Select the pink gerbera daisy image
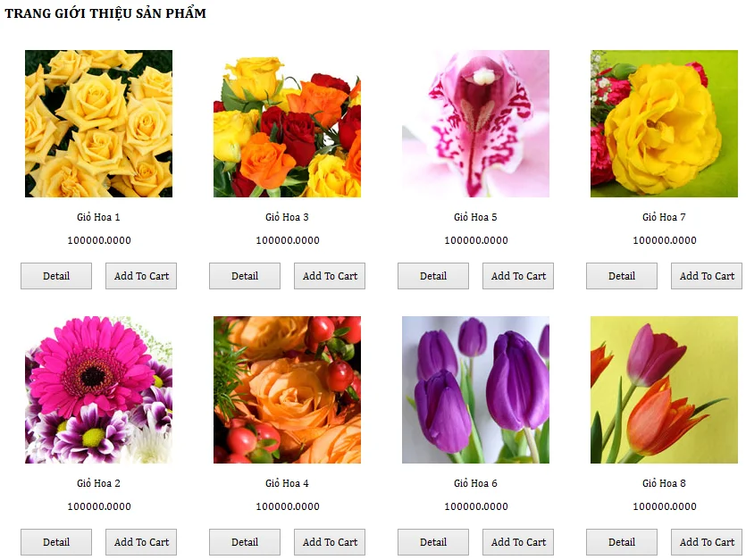Image resolution: width=746 pixels, height=560 pixels. pyautogui.click(x=98, y=389)
